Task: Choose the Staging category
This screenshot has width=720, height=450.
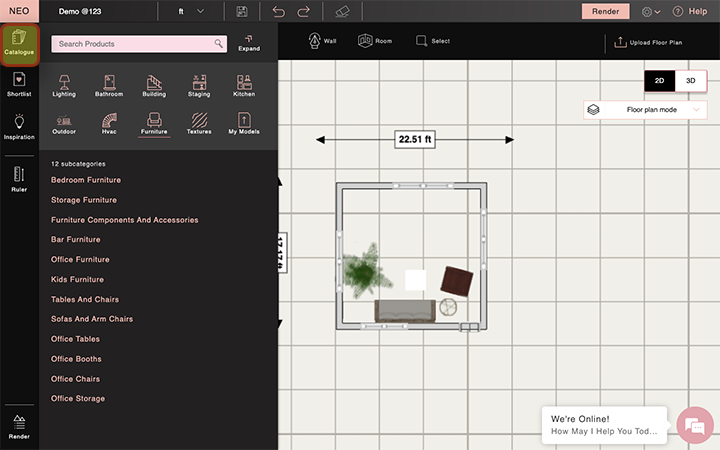Action: (x=199, y=86)
